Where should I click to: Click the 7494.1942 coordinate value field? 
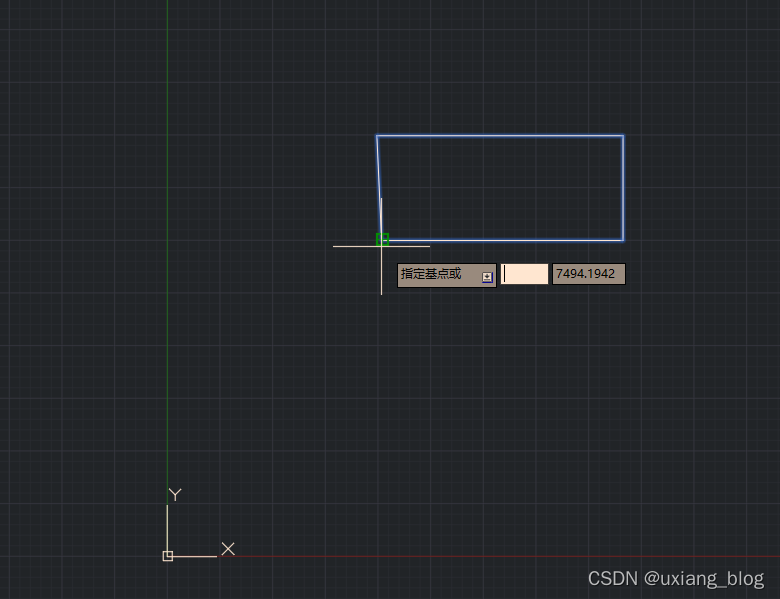tap(588, 274)
